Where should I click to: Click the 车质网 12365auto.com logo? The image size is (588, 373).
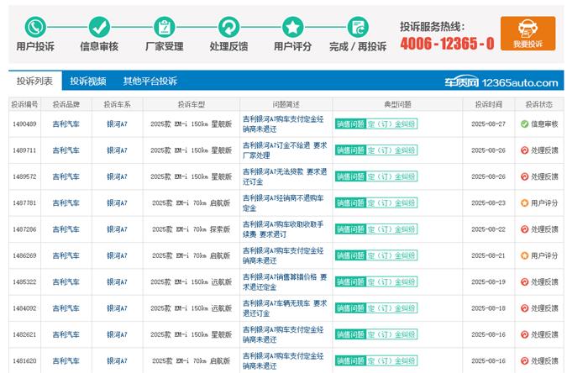[x=501, y=82]
